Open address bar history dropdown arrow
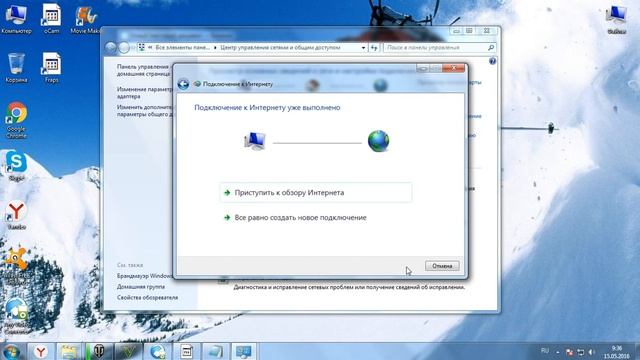This screenshot has width=640, height=360. point(363,48)
